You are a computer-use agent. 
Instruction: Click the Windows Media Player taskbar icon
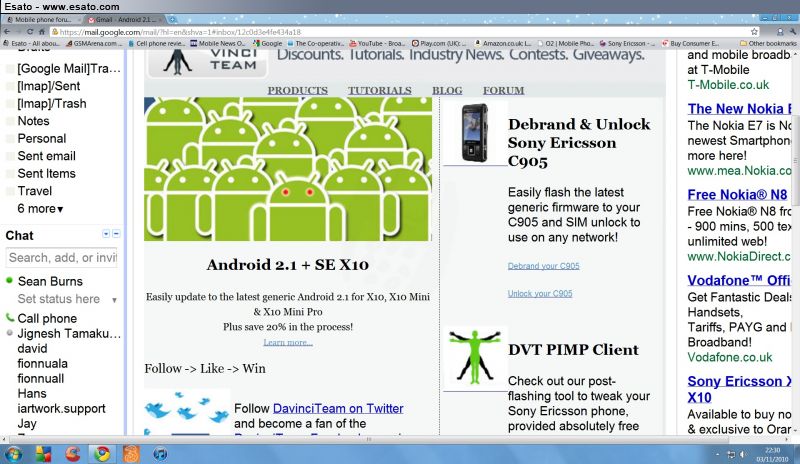click(x=161, y=453)
